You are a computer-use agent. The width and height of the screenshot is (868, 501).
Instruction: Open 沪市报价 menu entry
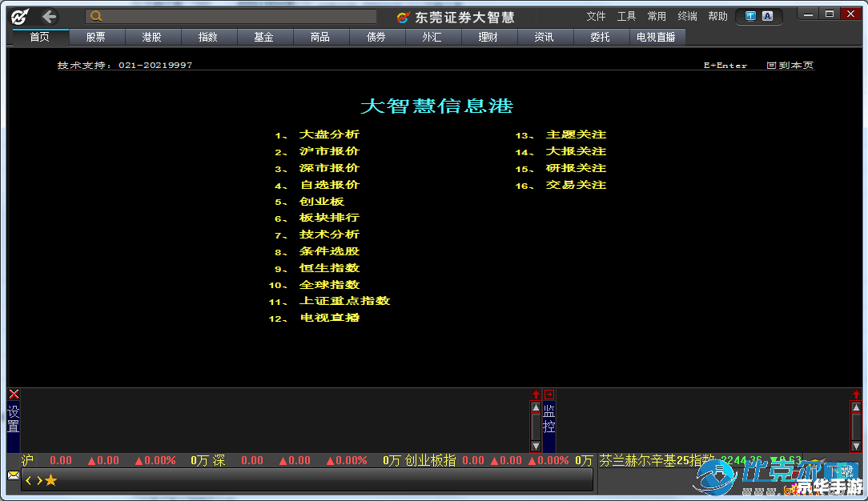(x=329, y=151)
